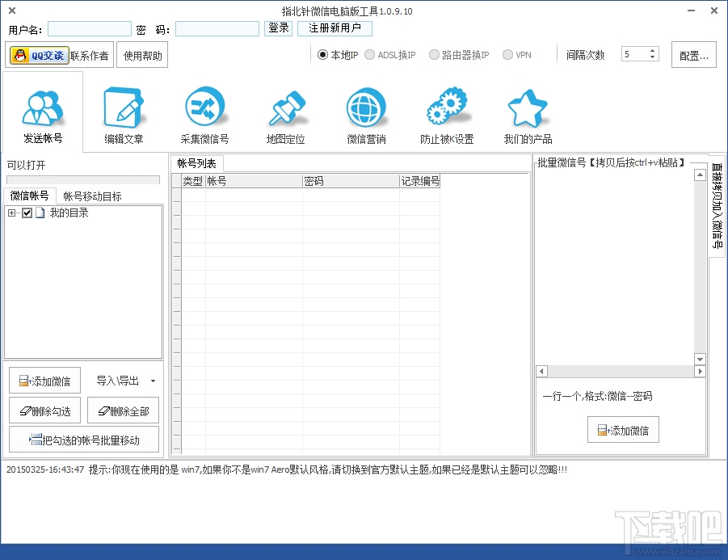The height and width of the screenshot is (560, 728).
Task: Open 使用帮助 help button
Action: [142, 56]
